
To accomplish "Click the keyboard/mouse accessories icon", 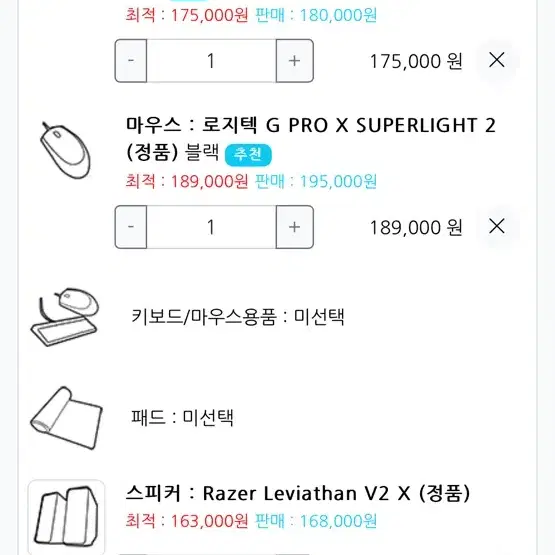I will point(64,317).
